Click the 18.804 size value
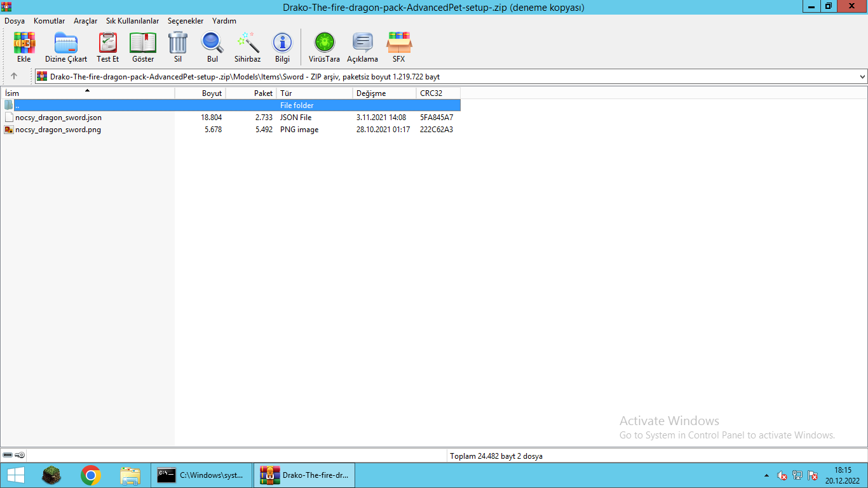The image size is (868, 488). pyautogui.click(x=211, y=118)
